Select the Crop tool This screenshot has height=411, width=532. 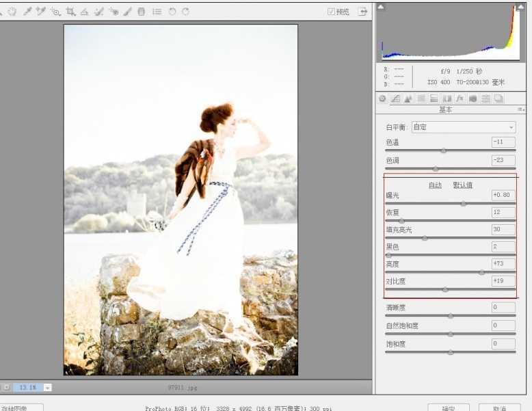70,12
